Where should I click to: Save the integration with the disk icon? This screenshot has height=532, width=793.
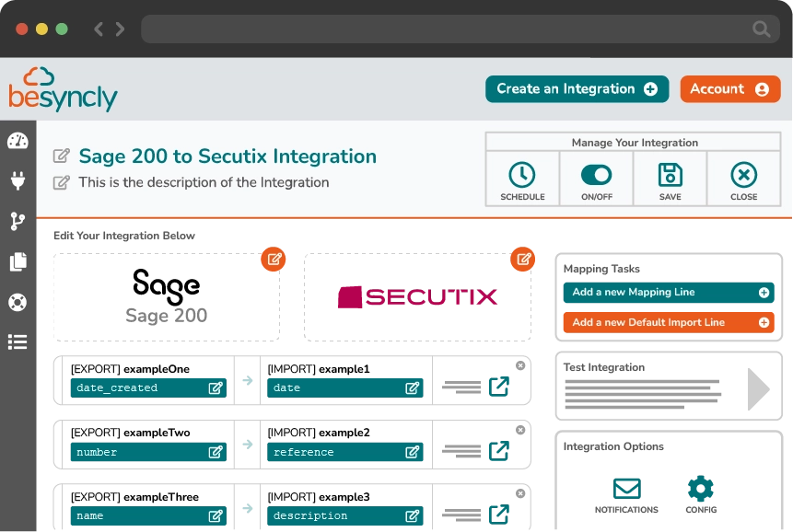671,175
